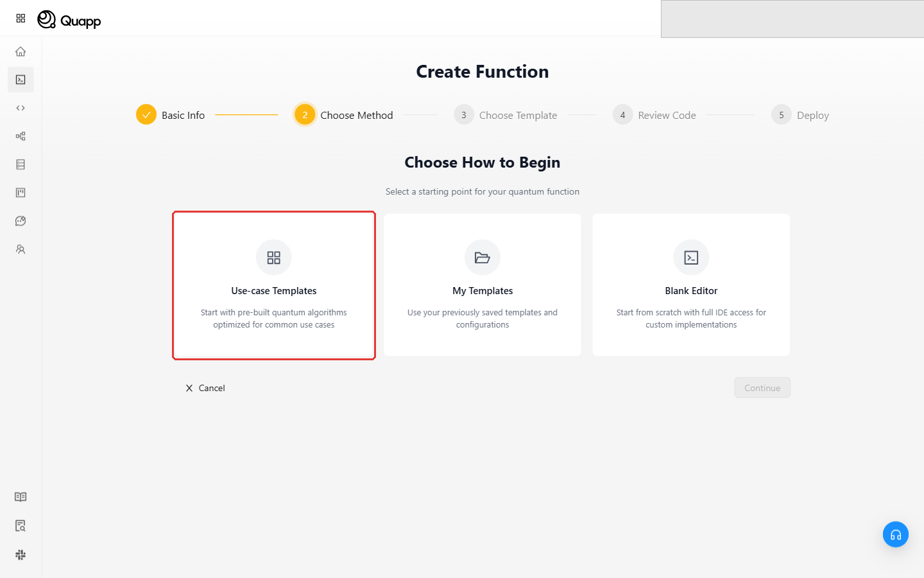Click the Continue button
This screenshot has width=924, height=578.
(x=762, y=388)
